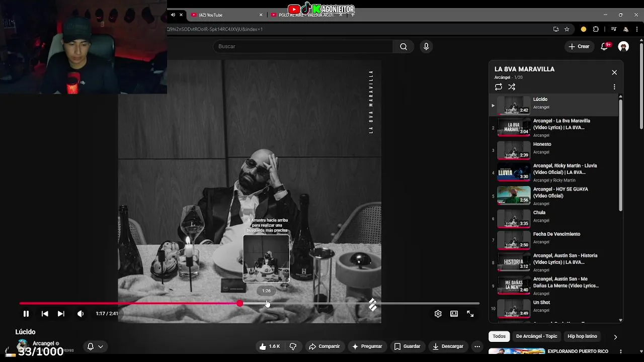Screen dimensions: 644x362
Task: Dislike the video
Action: pyautogui.click(x=293, y=346)
